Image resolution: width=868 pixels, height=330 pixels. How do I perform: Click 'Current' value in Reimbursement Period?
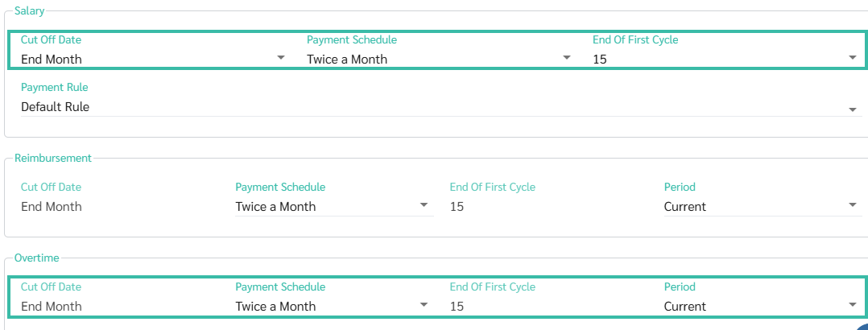[x=685, y=207]
